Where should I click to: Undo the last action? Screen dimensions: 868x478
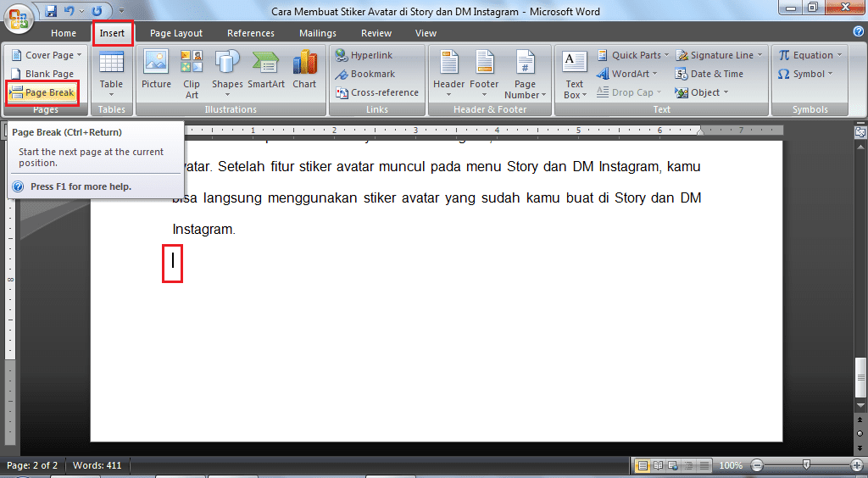click(70, 10)
